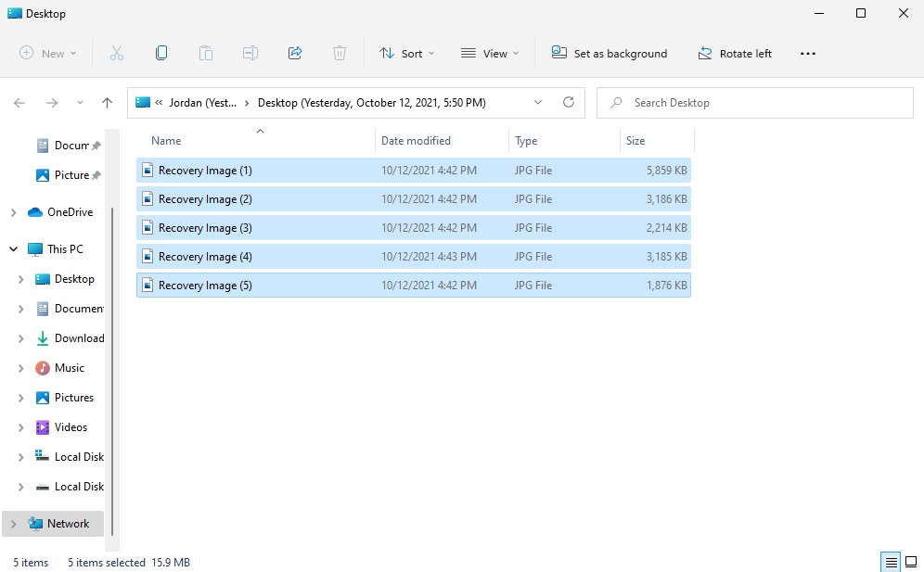924x572 pixels.
Task: Collapse the This PC tree node
Action: click(x=13, y=249)
